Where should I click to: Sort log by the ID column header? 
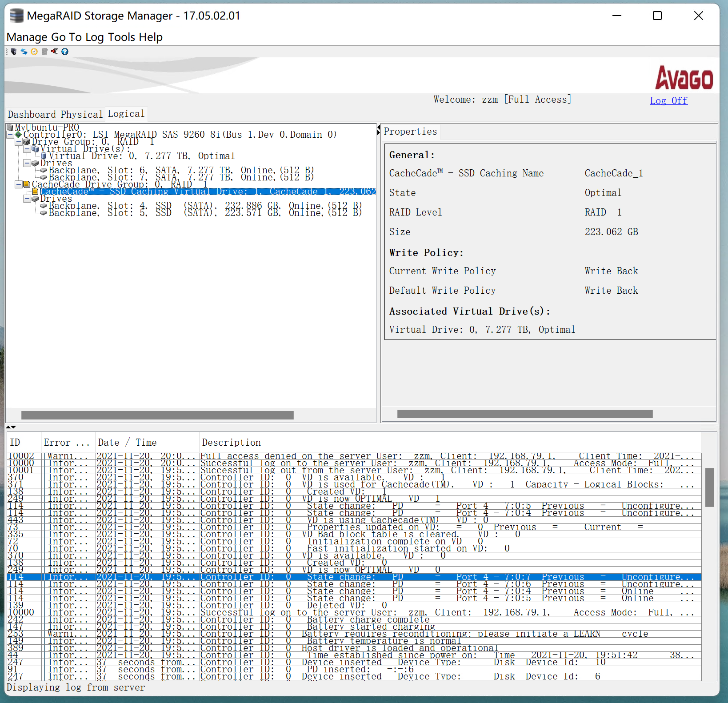tap(24, 443)
